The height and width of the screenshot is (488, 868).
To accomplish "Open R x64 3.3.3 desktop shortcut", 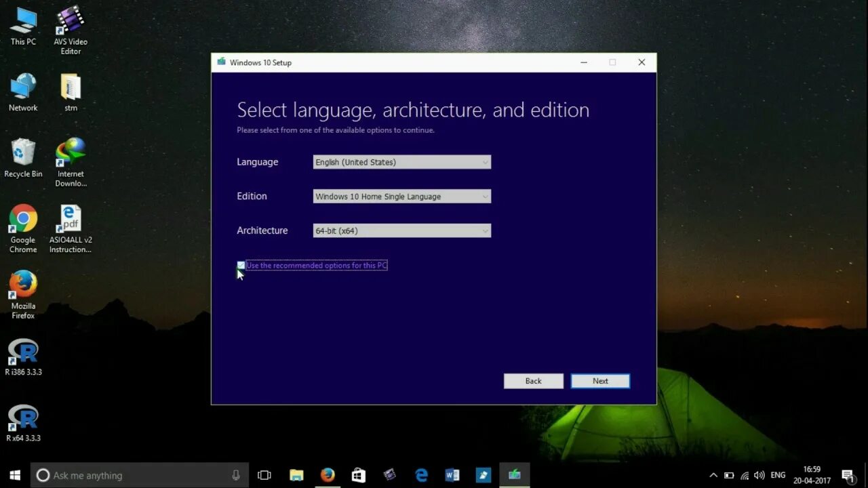I will pos(23,424).
